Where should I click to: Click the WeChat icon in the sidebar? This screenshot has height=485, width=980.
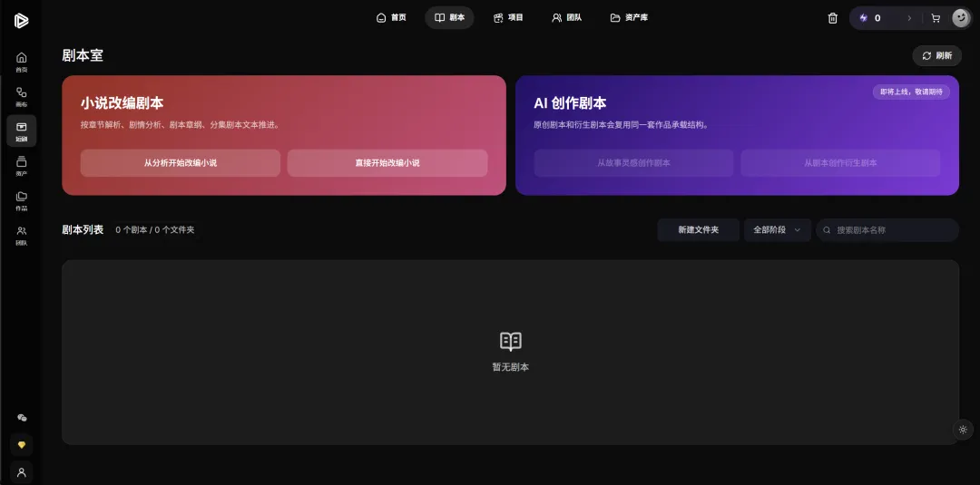coord(22,418)
